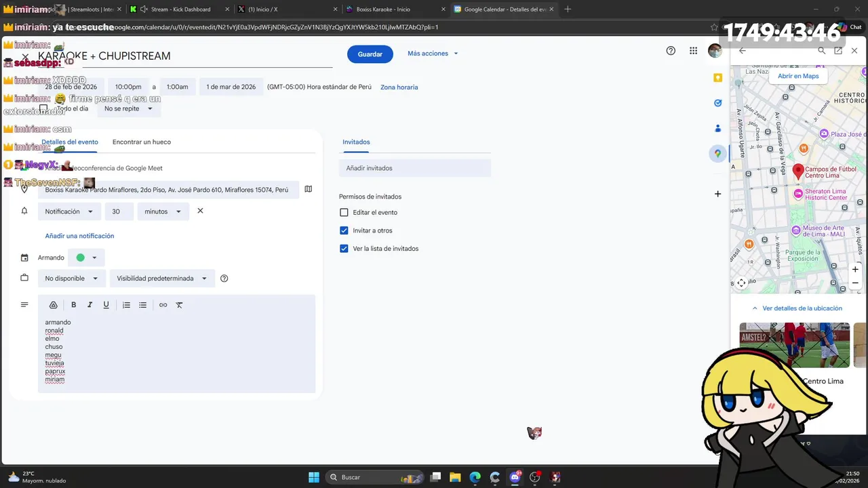This screenshot has width=868, height=488.
Task: Open help for visibility setting
Action: tap(224, 279)
